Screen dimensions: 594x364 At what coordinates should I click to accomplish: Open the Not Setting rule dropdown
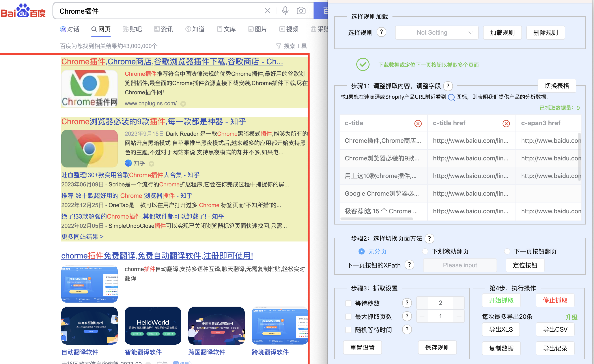pyautogui.click(x=437, y=33)
